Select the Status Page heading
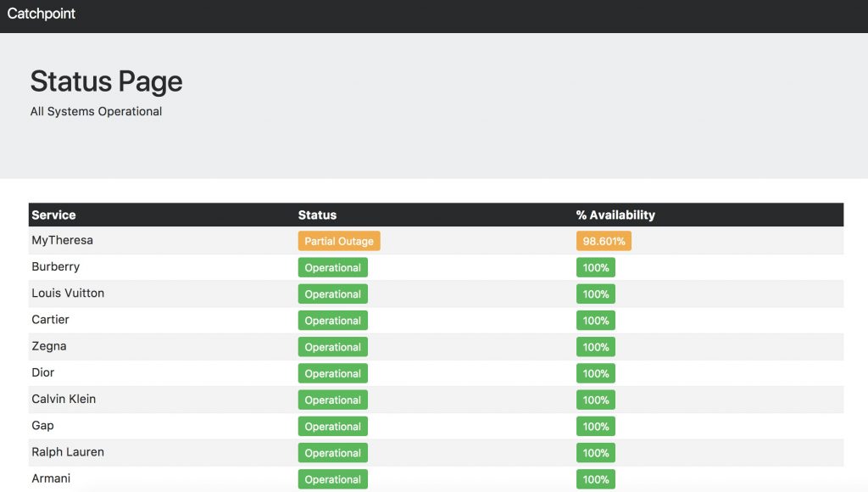The image size is (868, 492). [106, 81]
